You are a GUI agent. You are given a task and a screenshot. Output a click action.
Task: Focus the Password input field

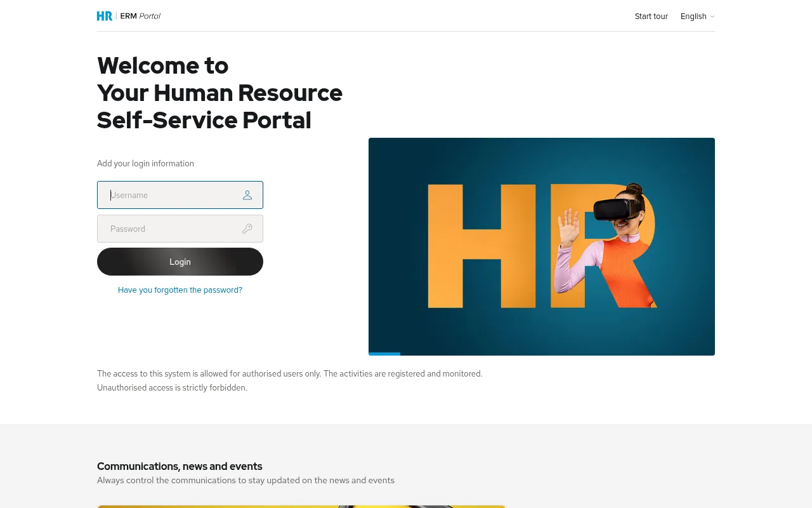[180, 229]
